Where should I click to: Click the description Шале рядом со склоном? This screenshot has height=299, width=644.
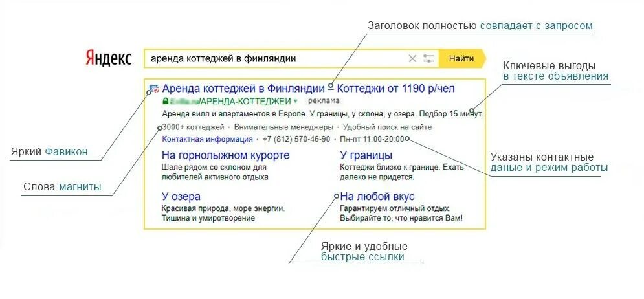point(216,173)
